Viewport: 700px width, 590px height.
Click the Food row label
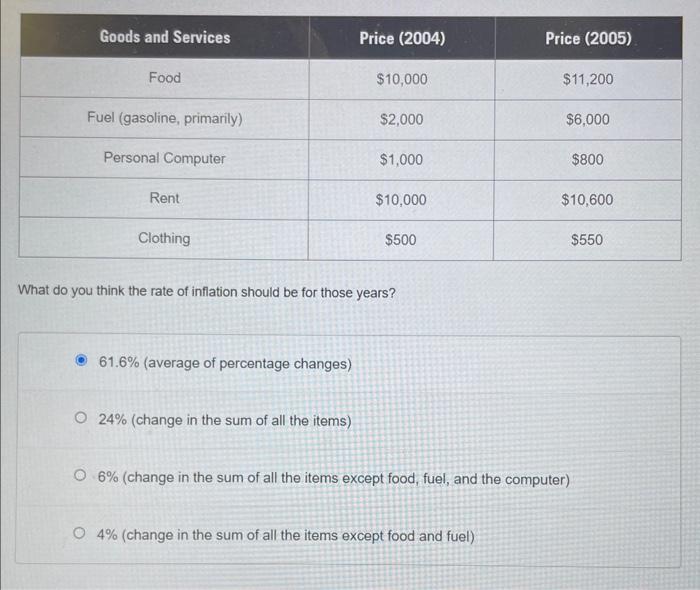(165, 78)
